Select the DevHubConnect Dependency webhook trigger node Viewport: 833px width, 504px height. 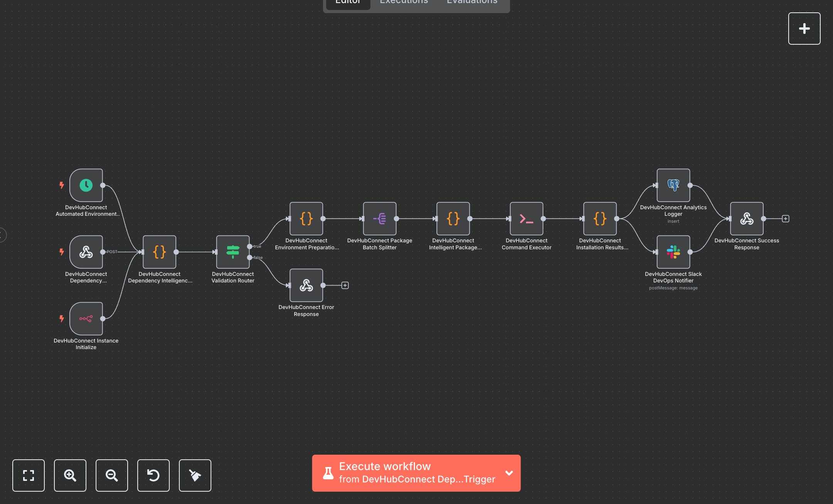click(x=86, y=252)
